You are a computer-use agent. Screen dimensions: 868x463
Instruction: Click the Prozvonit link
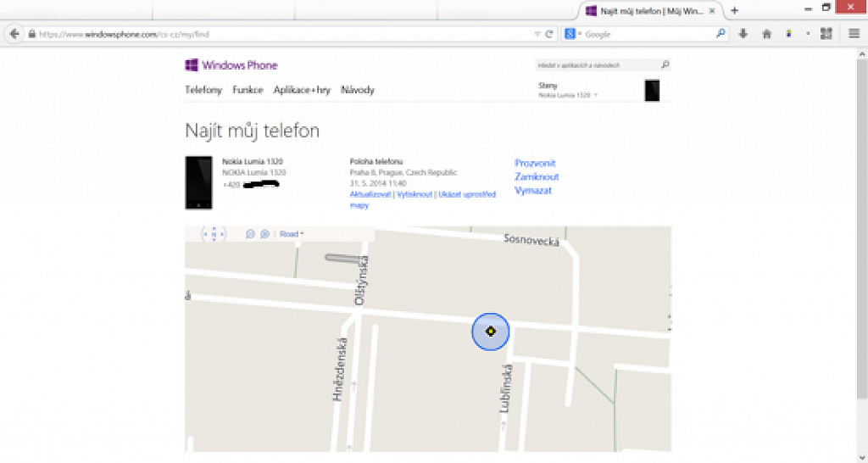pyautogui.click(x=535, y=164)
